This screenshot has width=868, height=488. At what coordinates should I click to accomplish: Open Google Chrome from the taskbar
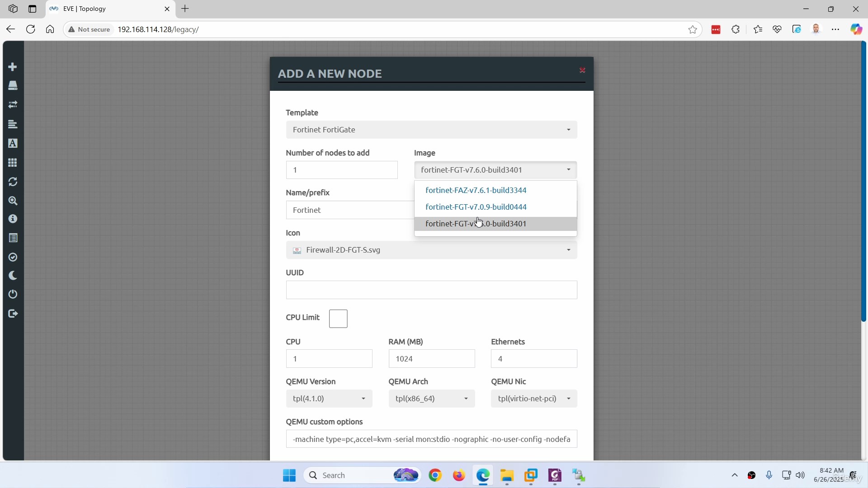pyautogui.click(x=435, y=475)
